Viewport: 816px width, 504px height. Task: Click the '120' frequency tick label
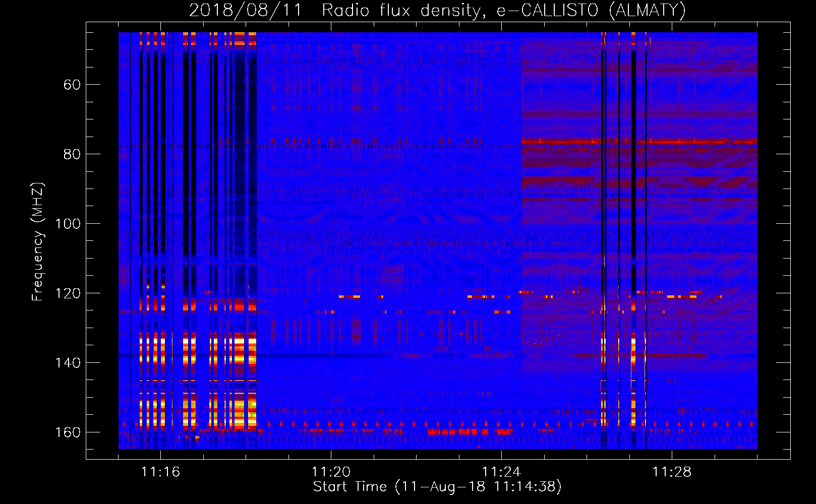(68, 293)
